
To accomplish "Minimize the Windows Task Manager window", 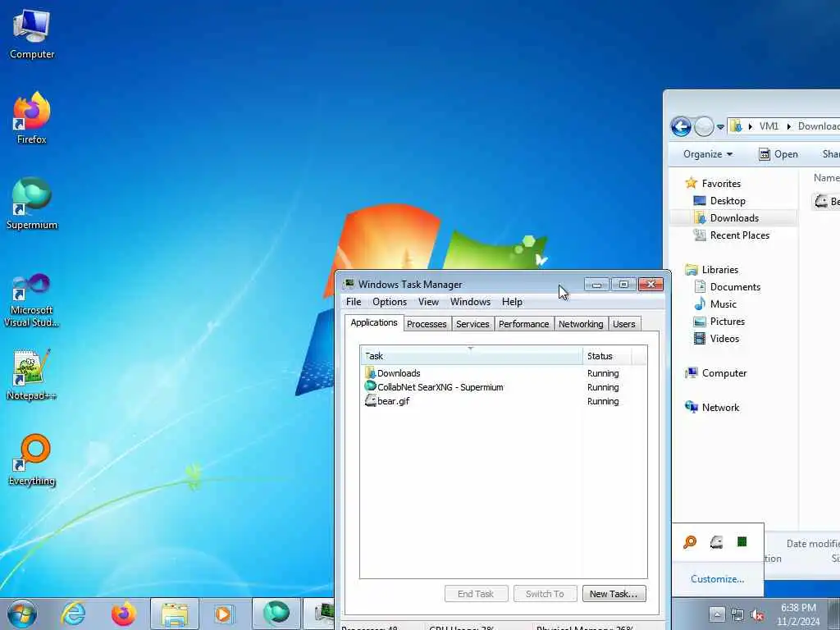I will (596, 285).
